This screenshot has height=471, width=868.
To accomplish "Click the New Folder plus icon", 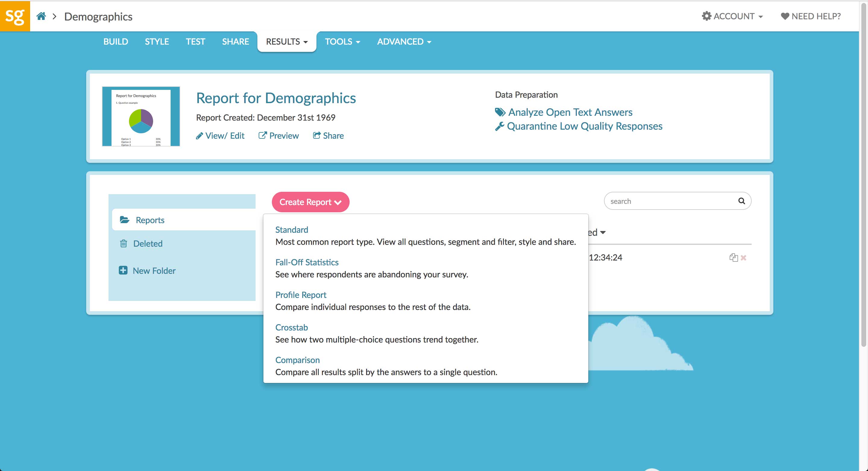I will click(123, 270).
